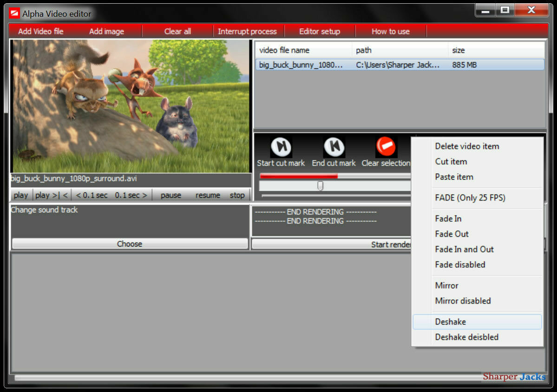
Task: Sort by the video file name column
Action: (x=303, y=50)
